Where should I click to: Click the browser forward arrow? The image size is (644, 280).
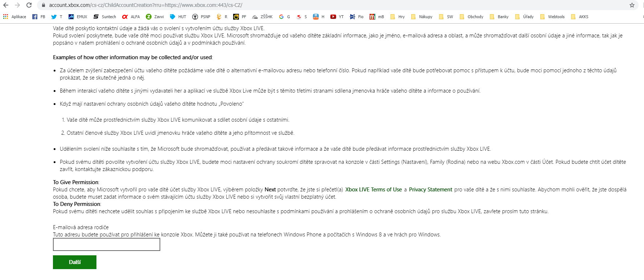[17, 5]
